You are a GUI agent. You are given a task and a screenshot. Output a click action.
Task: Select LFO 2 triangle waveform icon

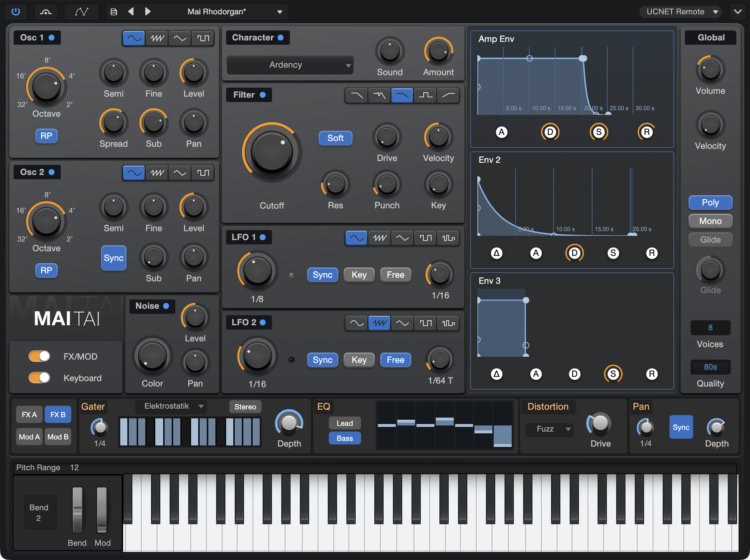403,323
